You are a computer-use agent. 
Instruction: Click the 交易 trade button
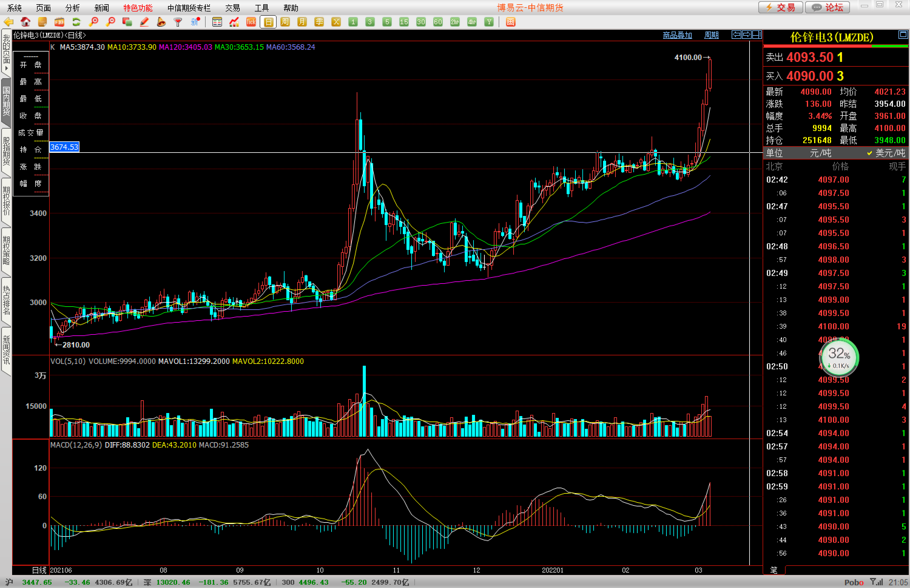[780, 7]
